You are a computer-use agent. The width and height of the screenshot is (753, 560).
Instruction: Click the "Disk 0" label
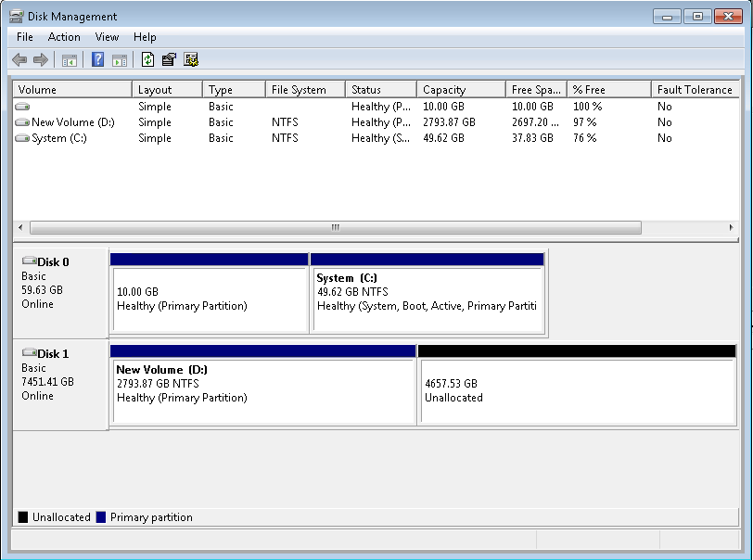point(53,262)
